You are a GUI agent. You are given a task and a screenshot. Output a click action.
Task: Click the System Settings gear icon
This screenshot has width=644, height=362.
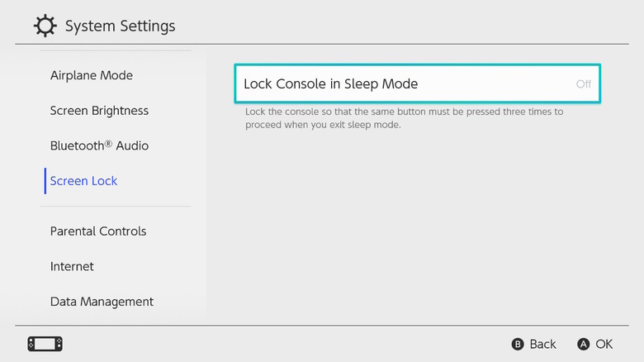coord(45,26)
